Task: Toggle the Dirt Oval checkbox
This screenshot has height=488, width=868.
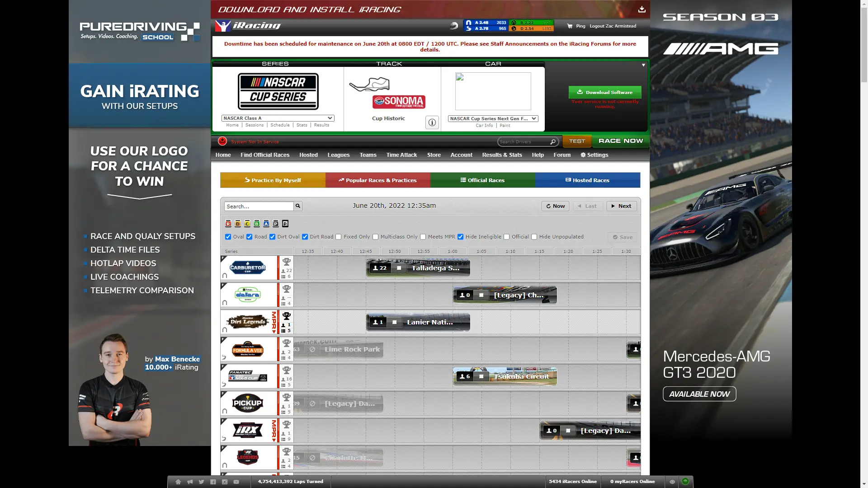Action: coord(272,237)
